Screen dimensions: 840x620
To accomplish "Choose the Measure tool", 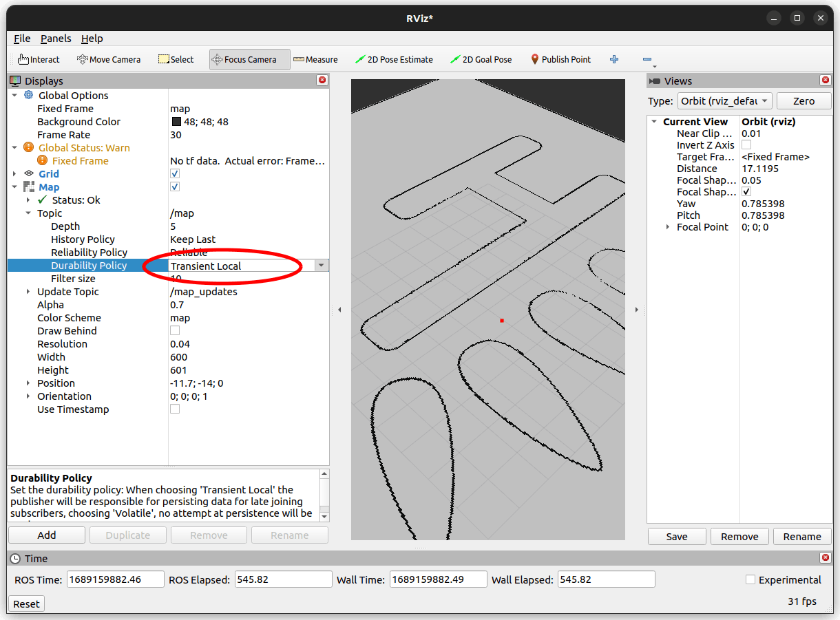I will [x=315, y=59].
